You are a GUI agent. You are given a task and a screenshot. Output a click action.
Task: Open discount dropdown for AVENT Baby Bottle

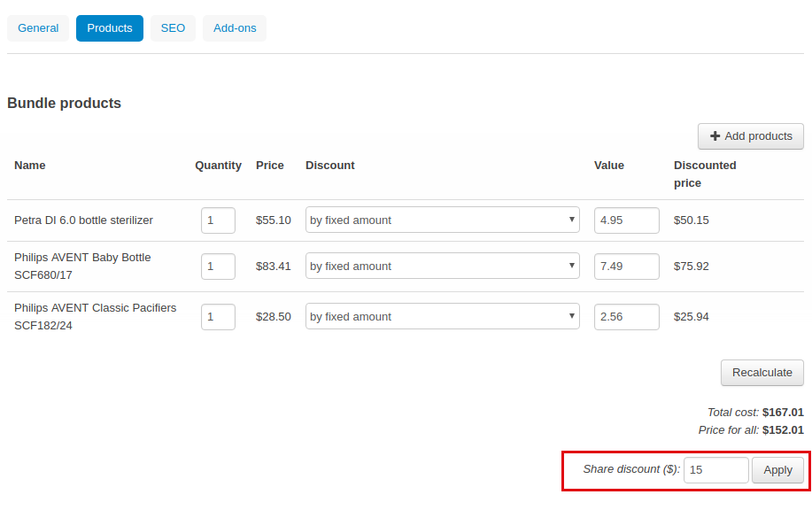coord(442,267)
